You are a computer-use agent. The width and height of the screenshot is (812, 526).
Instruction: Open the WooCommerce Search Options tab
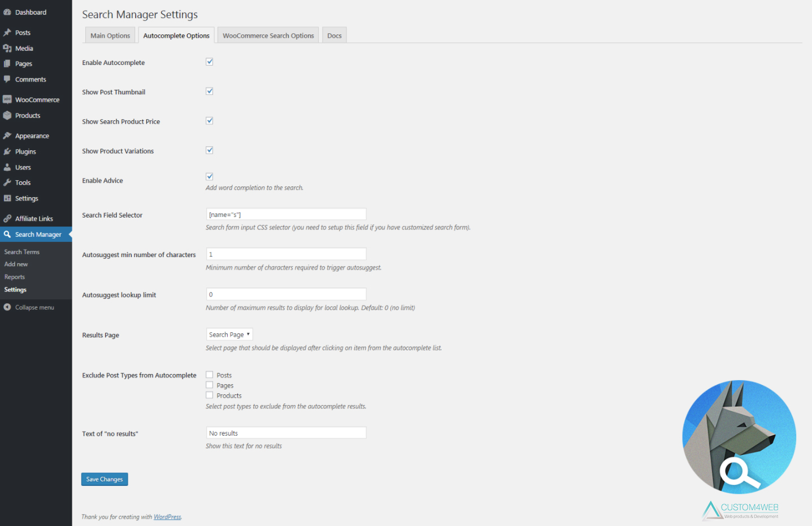[268, 36]
